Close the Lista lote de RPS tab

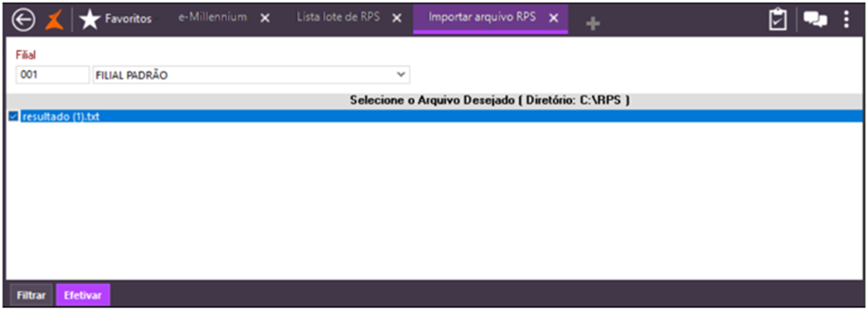tap(397, 19)
